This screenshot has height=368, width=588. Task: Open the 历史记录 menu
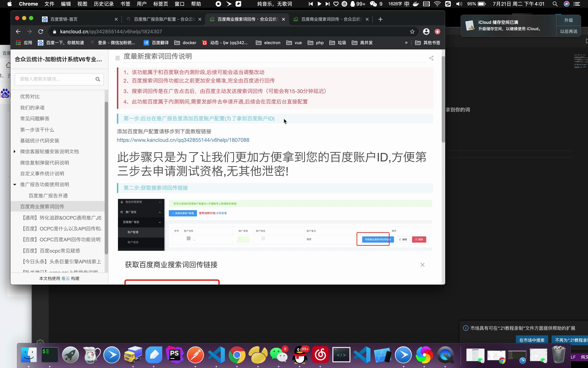(104, 4)
